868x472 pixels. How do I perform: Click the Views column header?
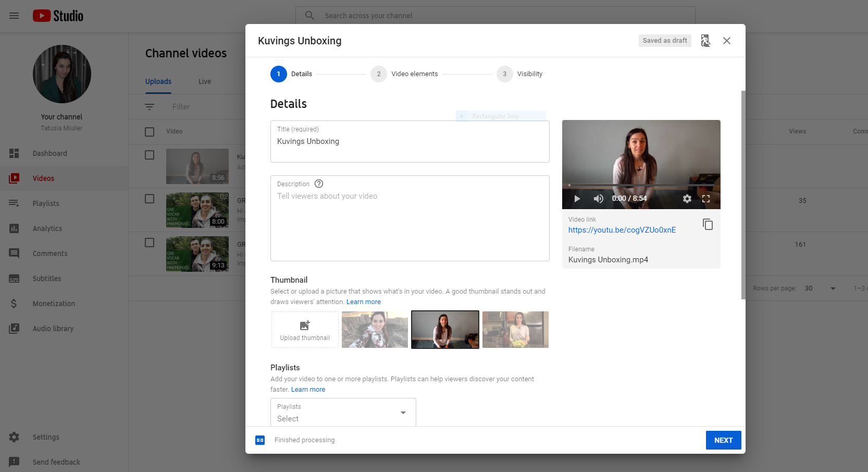coord(797,131)
